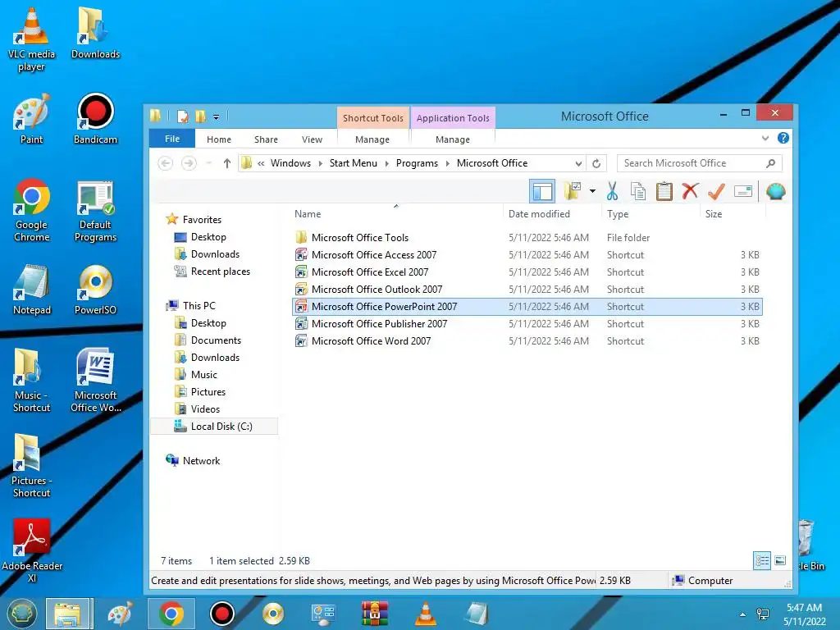Click the red X Delete toolbar icon

tap(690, 190)
